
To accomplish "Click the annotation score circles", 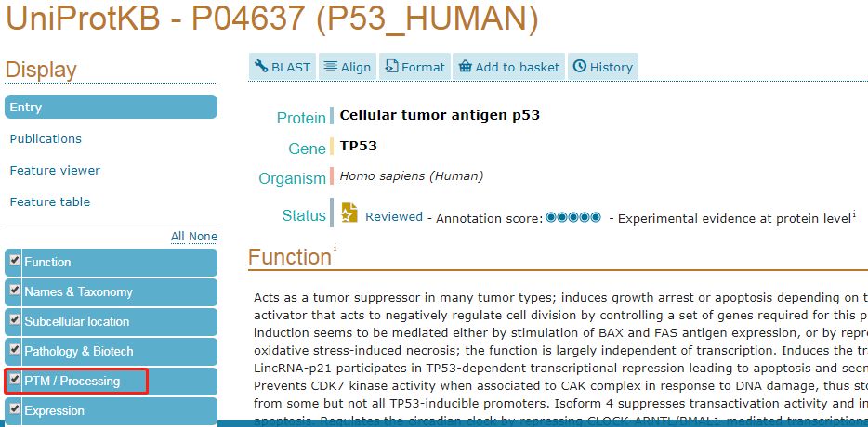I will click(573, 217).
